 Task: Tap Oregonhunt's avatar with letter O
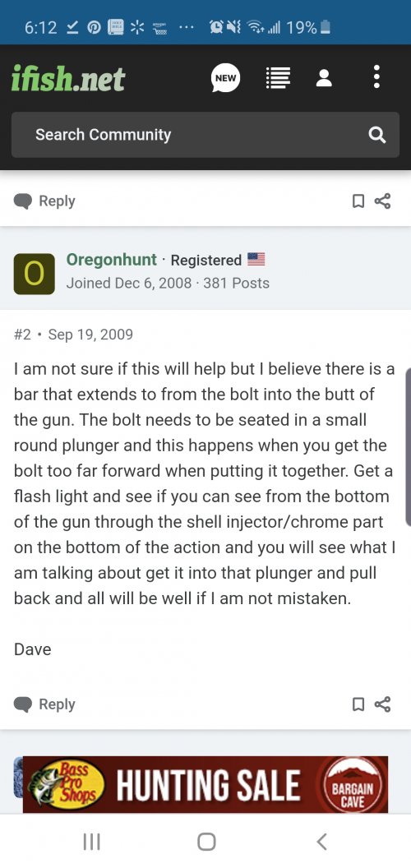click(34, 274)
